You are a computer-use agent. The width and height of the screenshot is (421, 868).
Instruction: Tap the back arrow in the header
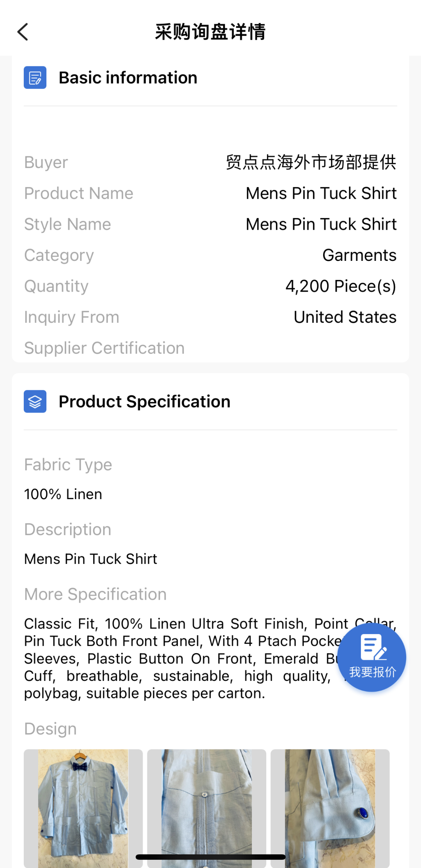23,32
